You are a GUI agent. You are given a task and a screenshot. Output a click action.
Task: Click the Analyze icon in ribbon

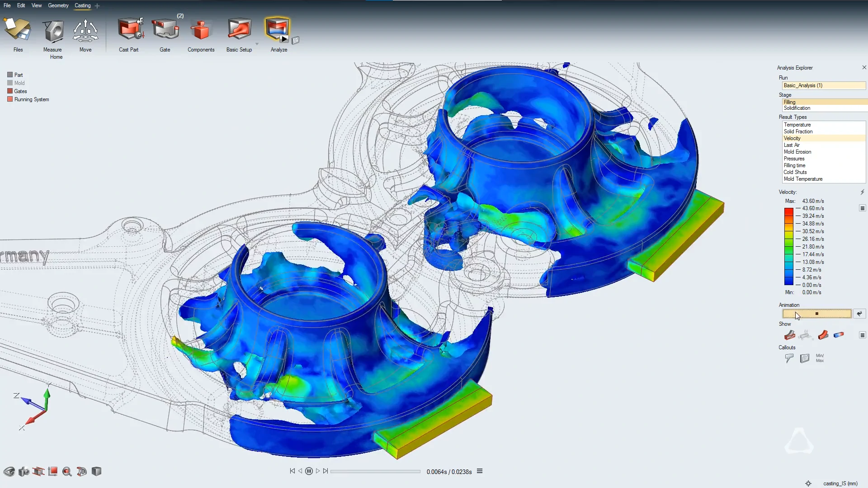[277, 30]
